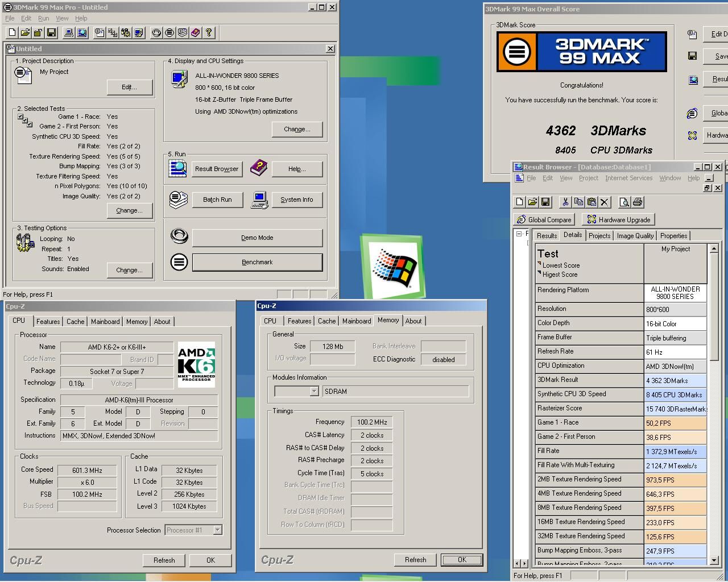The height and width of the screenshot is (582, 728).
Task: Click New project icon in 3DMark toolbar
Action: 12,33
